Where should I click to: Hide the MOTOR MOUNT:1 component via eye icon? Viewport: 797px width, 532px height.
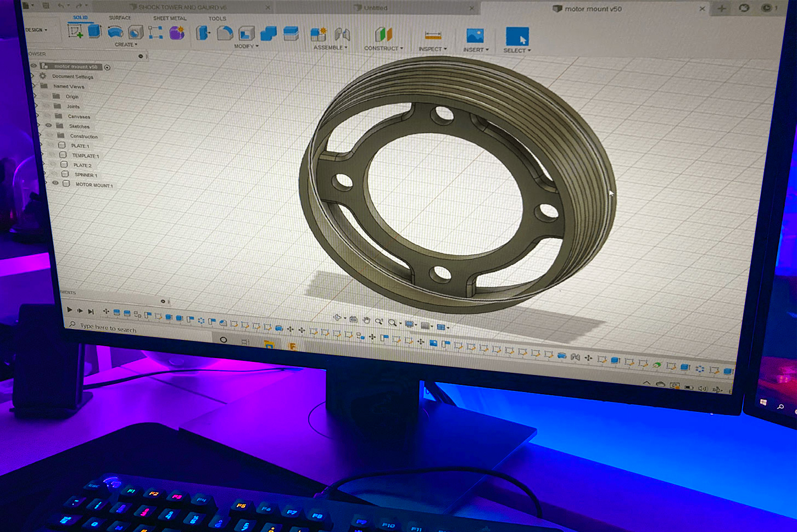pyautogui.click(x=55, y=183)
